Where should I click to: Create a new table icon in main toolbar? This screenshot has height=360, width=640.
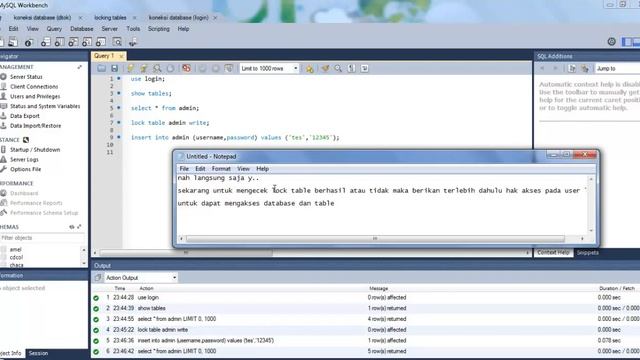coord(59,42)
